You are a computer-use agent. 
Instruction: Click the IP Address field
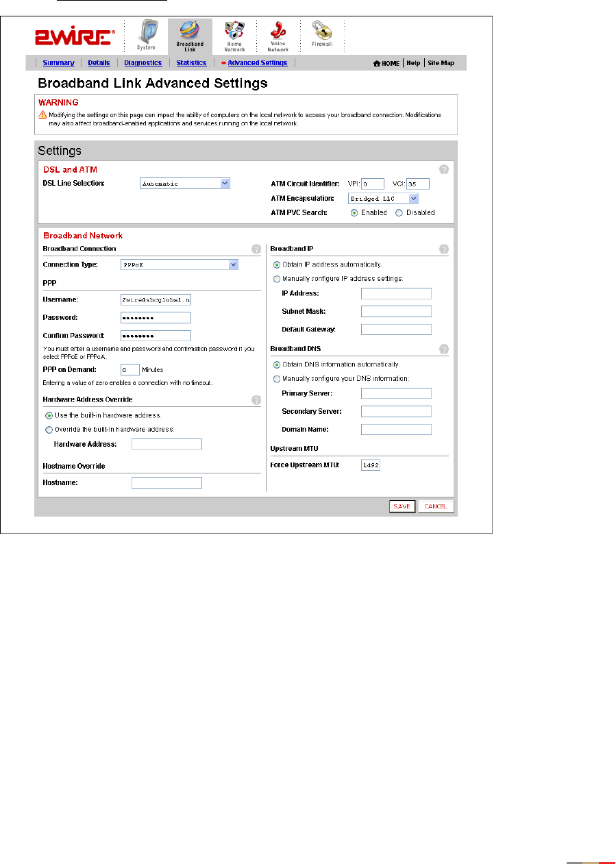(x=396, y=294)
